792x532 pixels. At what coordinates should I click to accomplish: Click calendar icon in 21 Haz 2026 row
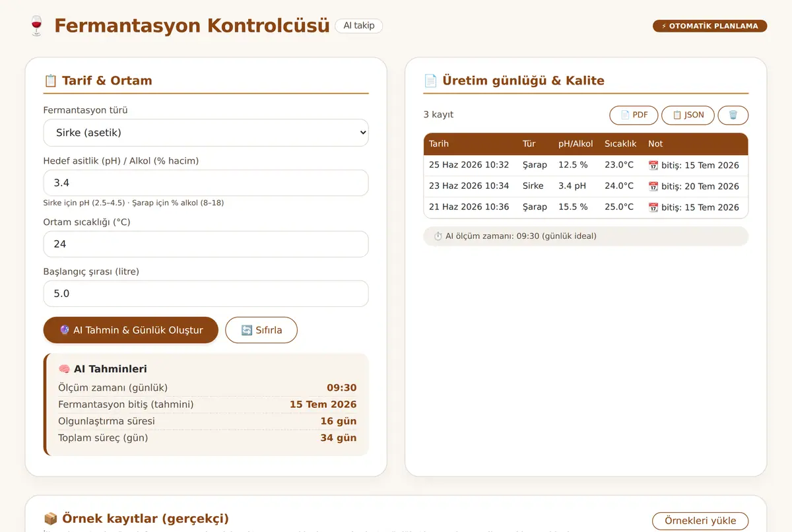pos(653,207)
